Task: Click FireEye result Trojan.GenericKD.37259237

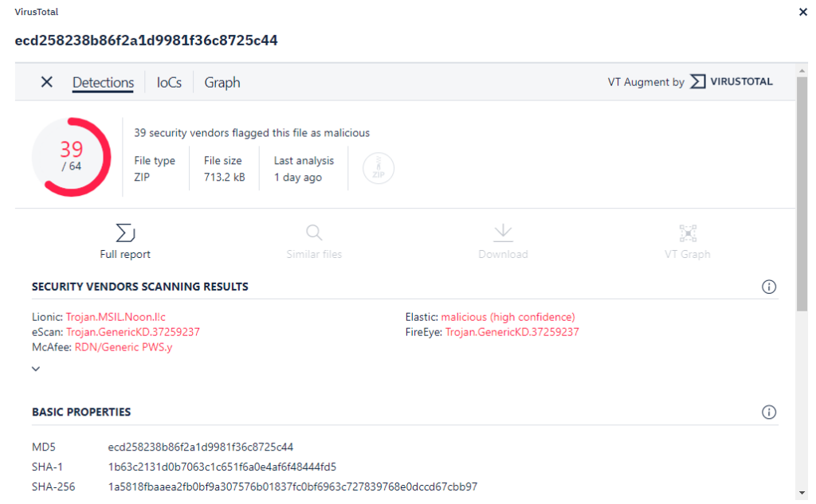Action: coord(512,332)
